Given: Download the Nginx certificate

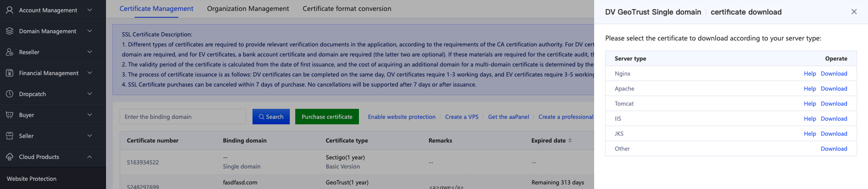Looking at the screenshot, I should [x=834, y=73].
